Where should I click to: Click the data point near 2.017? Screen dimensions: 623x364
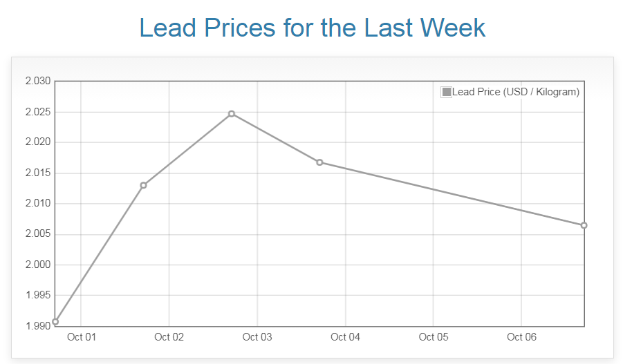[319, 162]
